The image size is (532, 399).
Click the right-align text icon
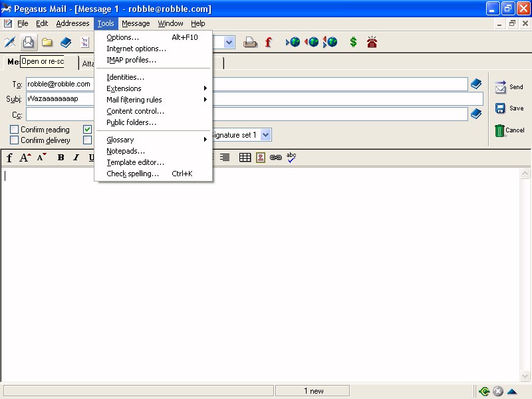pos(225,158)
